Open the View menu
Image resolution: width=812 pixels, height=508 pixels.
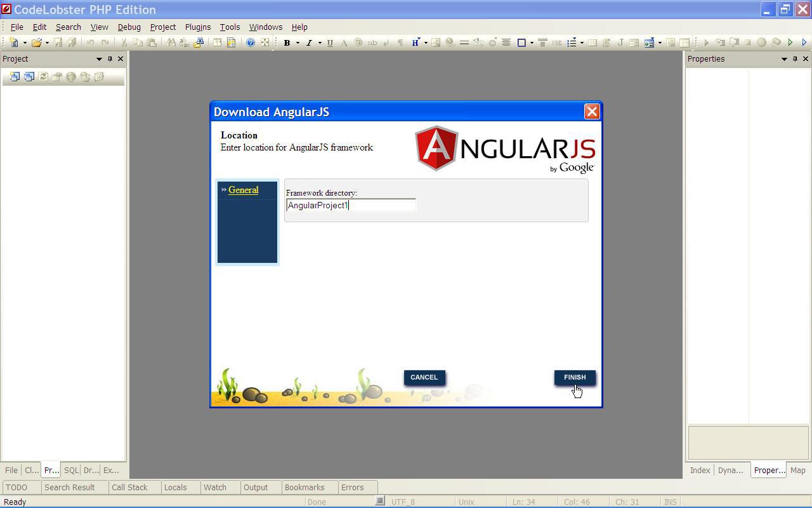[x=99, y=27]
